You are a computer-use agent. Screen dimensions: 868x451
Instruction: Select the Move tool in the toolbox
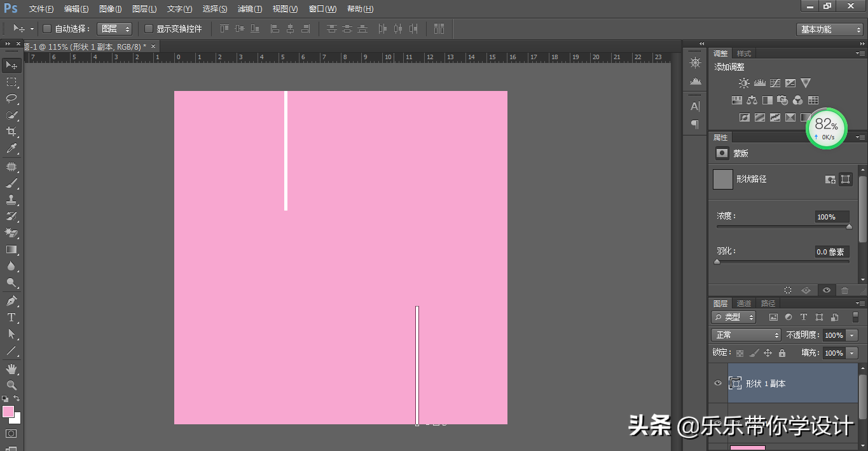(11, 65)
